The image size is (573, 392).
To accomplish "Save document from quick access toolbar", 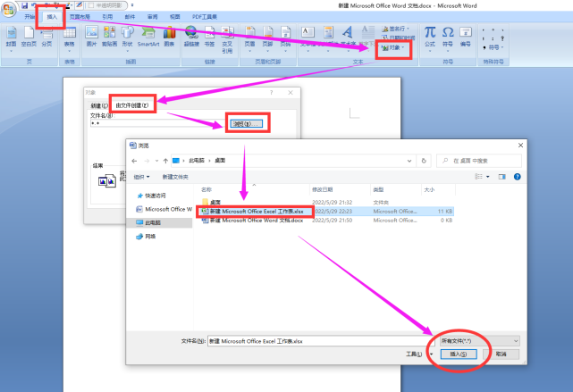I will tap(24, 5).
